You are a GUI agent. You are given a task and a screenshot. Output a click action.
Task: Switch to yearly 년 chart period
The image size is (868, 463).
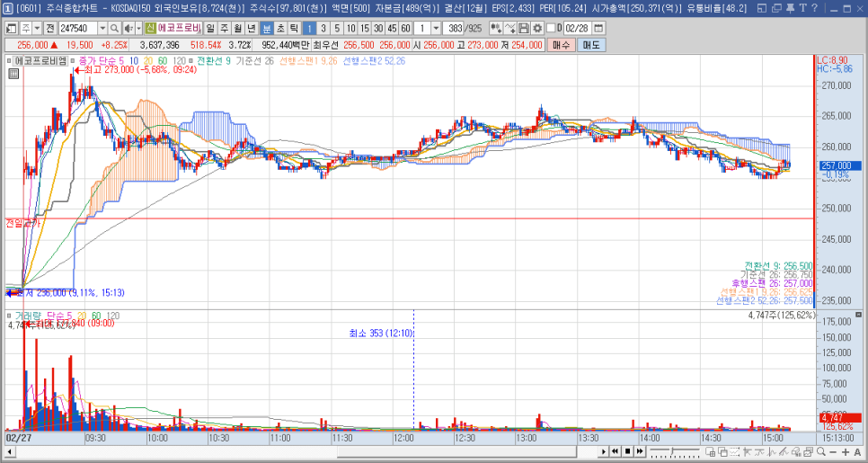pos(252,28)
